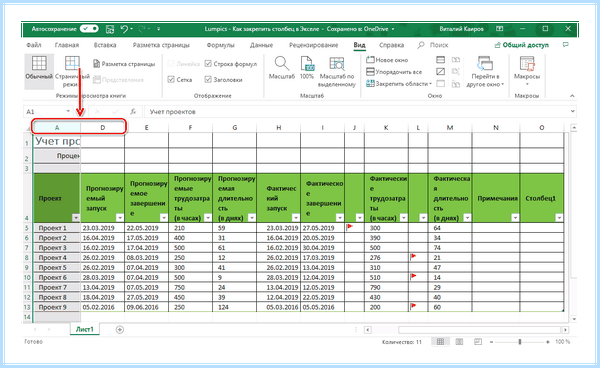Collapse the ribbon with chevron
The image size is (600, 368).
click(572, 96)
